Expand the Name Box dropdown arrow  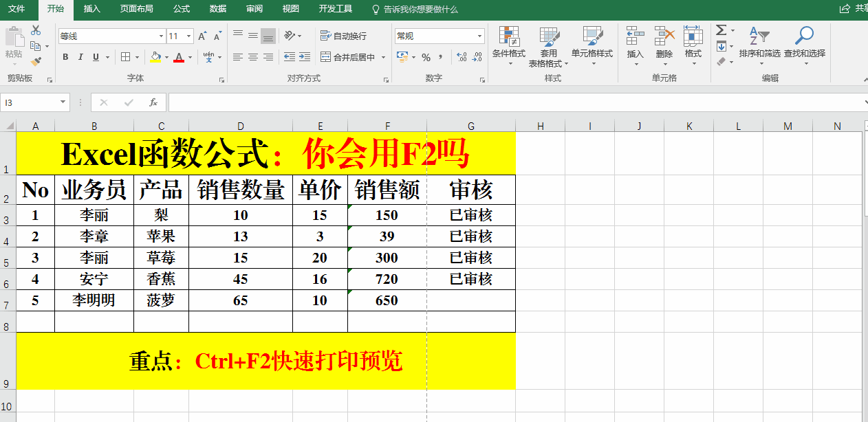(x=63, y=102)
